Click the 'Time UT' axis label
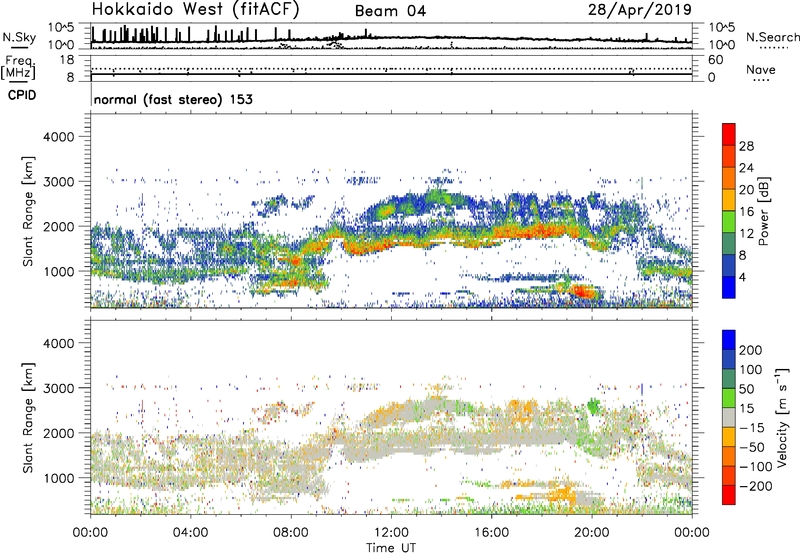Screen dimensions: 800x554 (x=391, y=547)
